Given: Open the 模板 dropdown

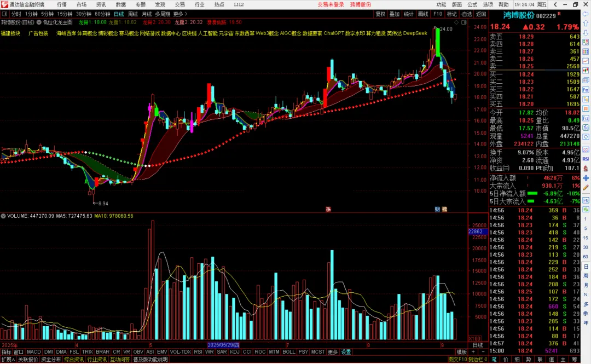Looking at the screenshot, I should 462,352.
